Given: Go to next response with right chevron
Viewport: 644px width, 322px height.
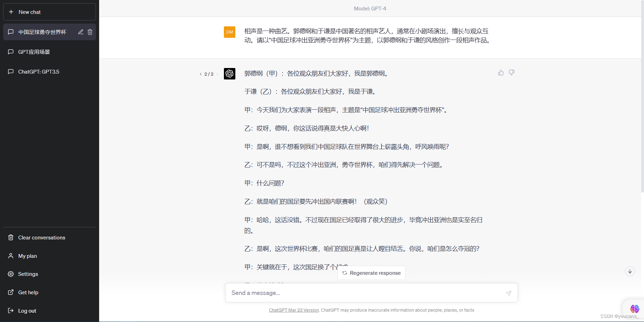Looking at the screenshot, I should pos(217,74).
